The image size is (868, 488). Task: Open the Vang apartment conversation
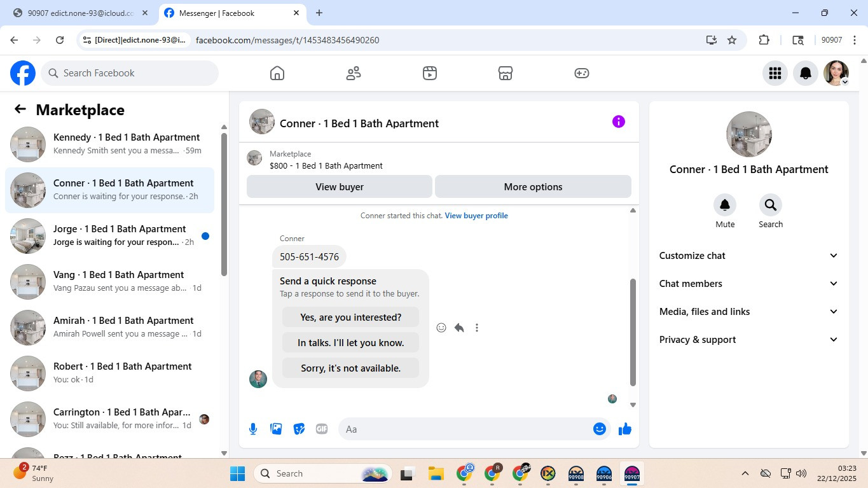109,282
